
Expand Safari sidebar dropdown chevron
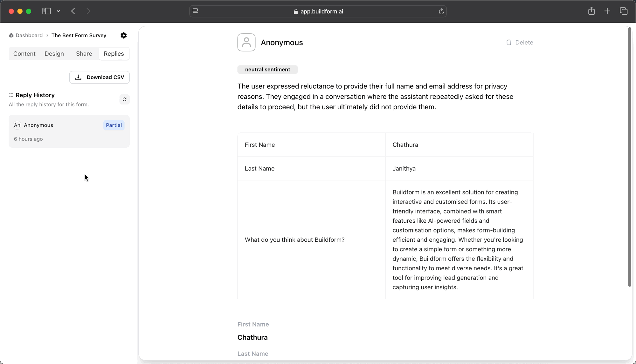coord(59,11)
